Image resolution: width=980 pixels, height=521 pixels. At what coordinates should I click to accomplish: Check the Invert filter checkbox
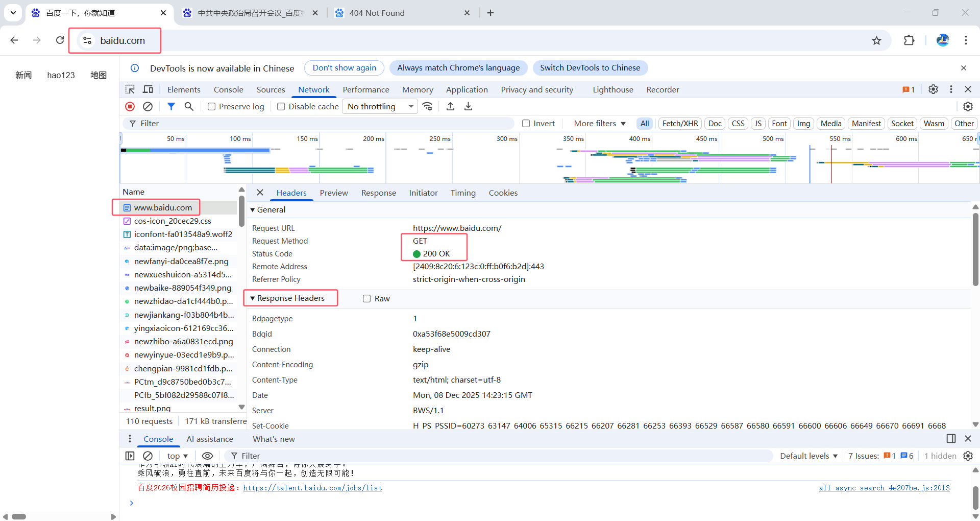point(526,123)
